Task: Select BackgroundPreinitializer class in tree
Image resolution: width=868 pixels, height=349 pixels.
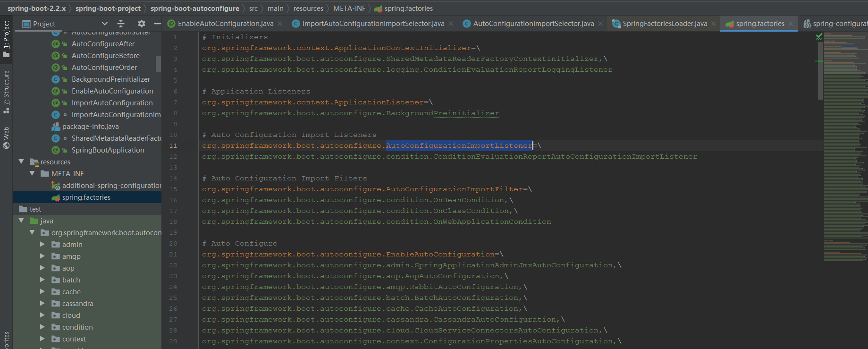Action: click(111, 79)
